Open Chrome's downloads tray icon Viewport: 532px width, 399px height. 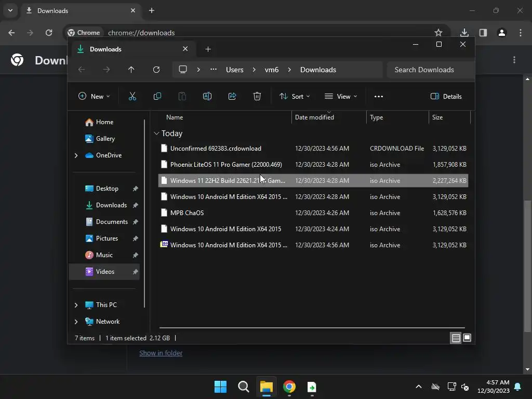point(464,33)
